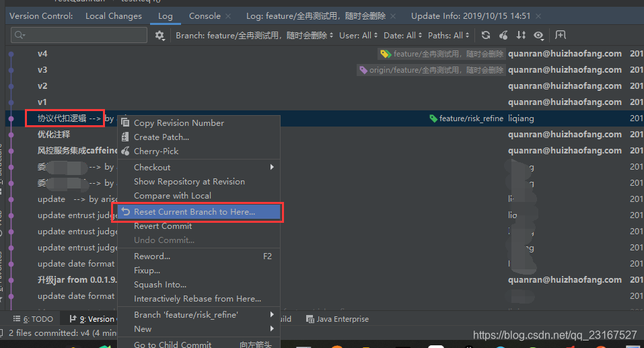Switch to the Console tab
644x348 pixels.
(205, 16)
